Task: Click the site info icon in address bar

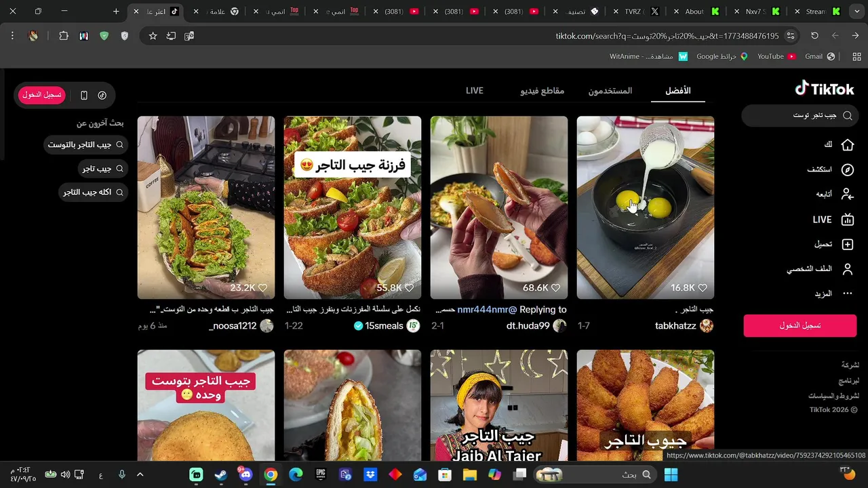Action: coord(791,36)
